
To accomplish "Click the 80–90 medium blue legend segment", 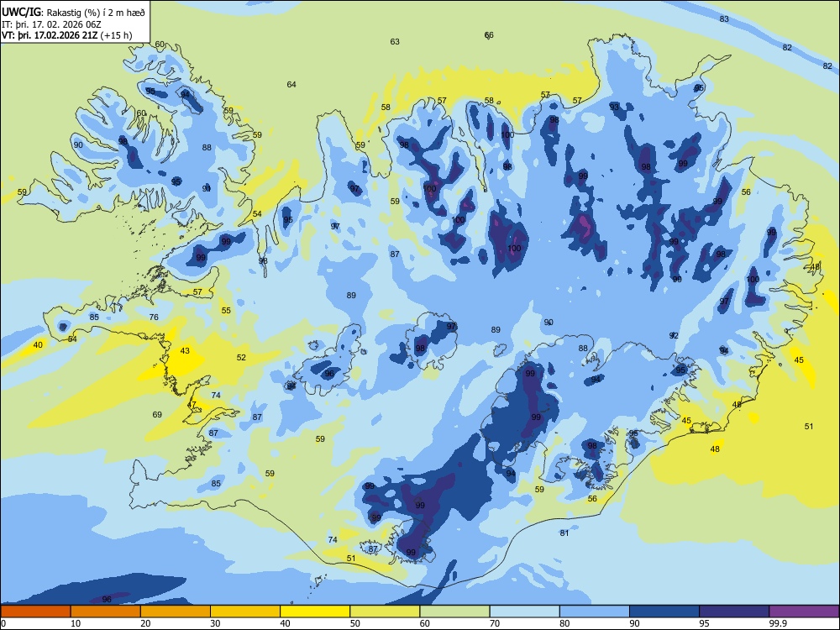I will pyautogui.click(x=595, y=612).
